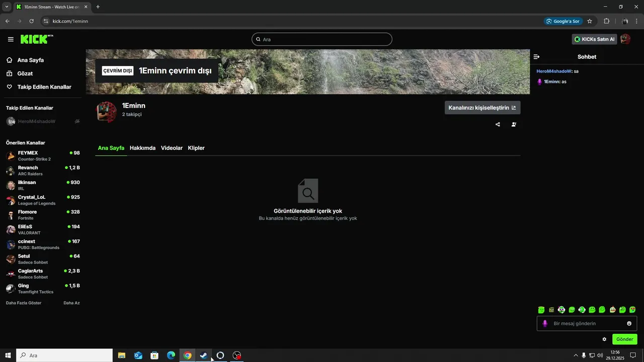
Task: Insert the halo emote
Action: pos(541,310)
